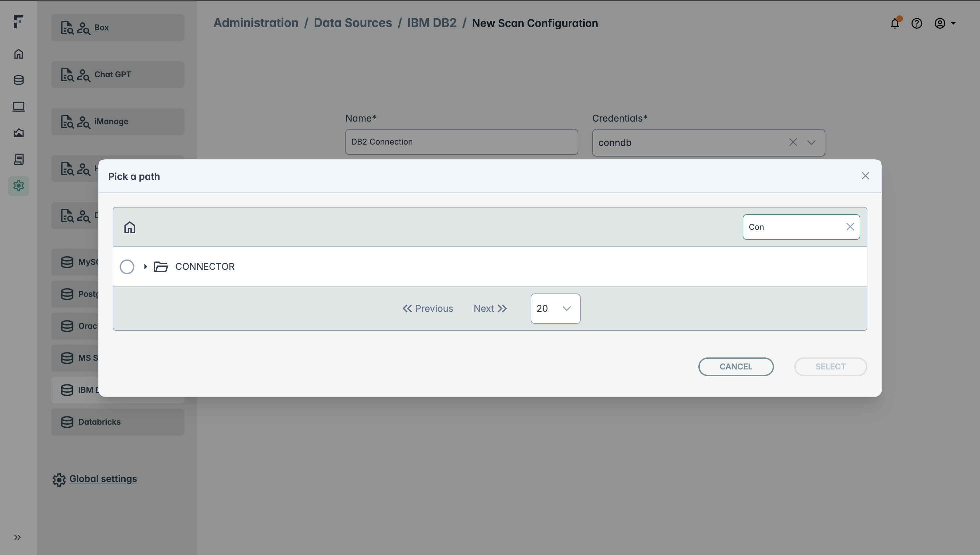Image resolution: width=980 pixels, height=555 pixels.
Task: Open the gear Administration sidebar icon
Action: [19, 186]
